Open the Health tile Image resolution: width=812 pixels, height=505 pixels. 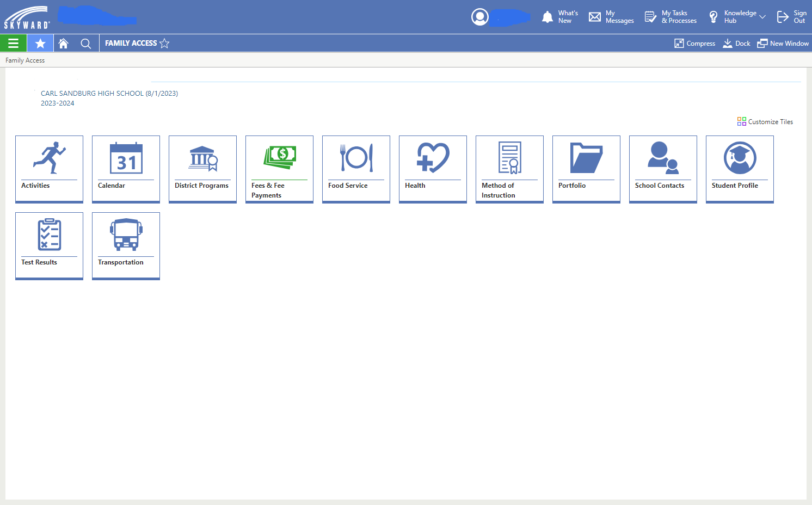point(433,169)
